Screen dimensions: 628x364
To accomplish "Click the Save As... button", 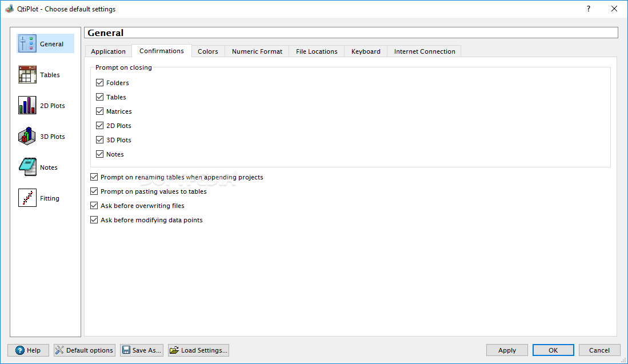I will [x=142, y=350].
